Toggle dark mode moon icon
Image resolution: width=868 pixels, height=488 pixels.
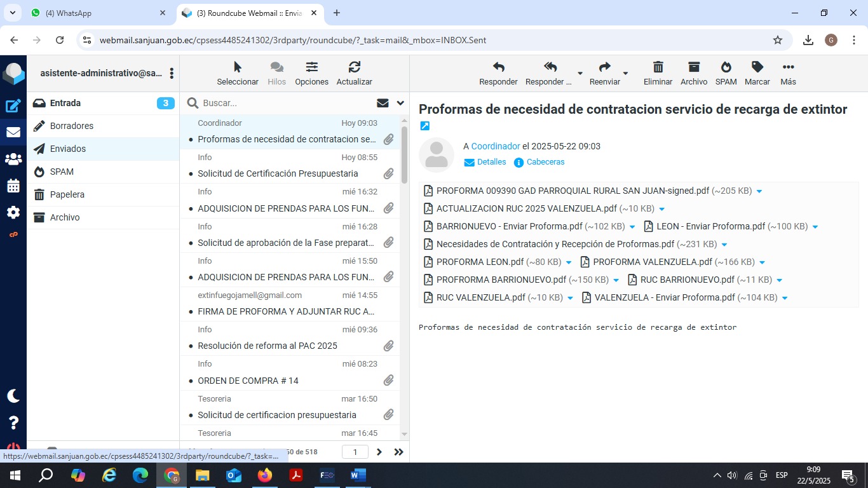(13, 396)
